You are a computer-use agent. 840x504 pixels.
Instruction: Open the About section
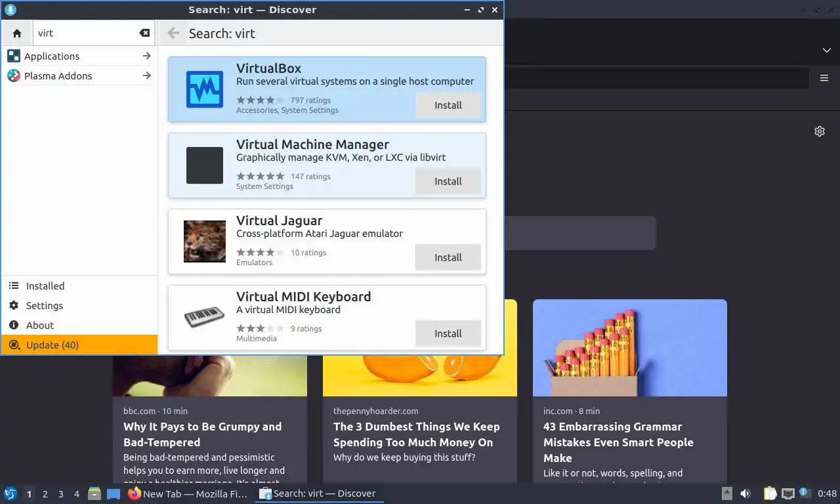[79, 325]
